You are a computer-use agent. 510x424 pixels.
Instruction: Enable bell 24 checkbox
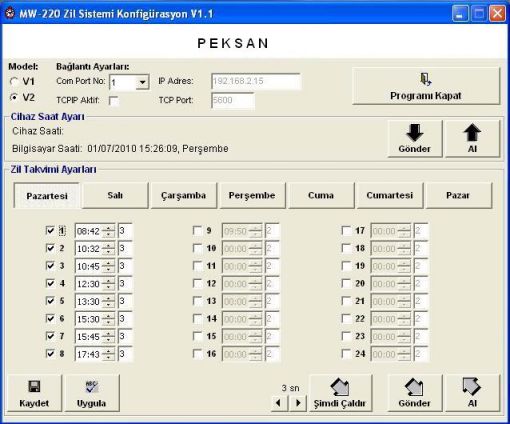click(346, 353)
